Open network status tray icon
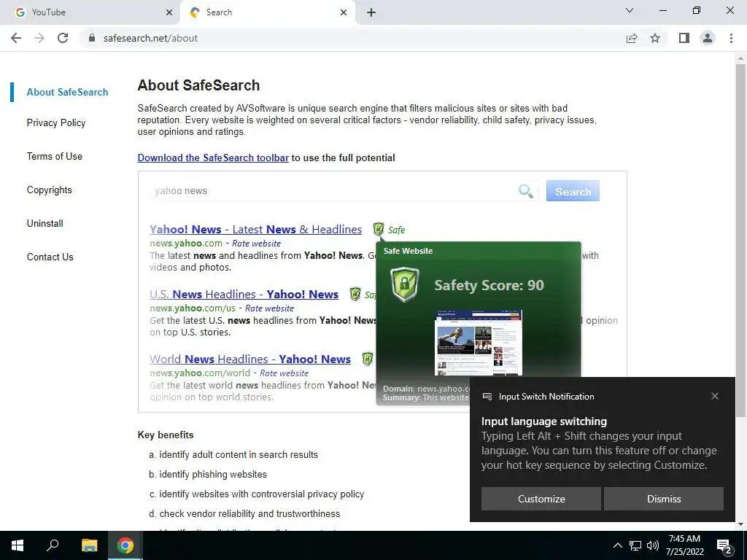Screen dimensions: 747x560 635,545
